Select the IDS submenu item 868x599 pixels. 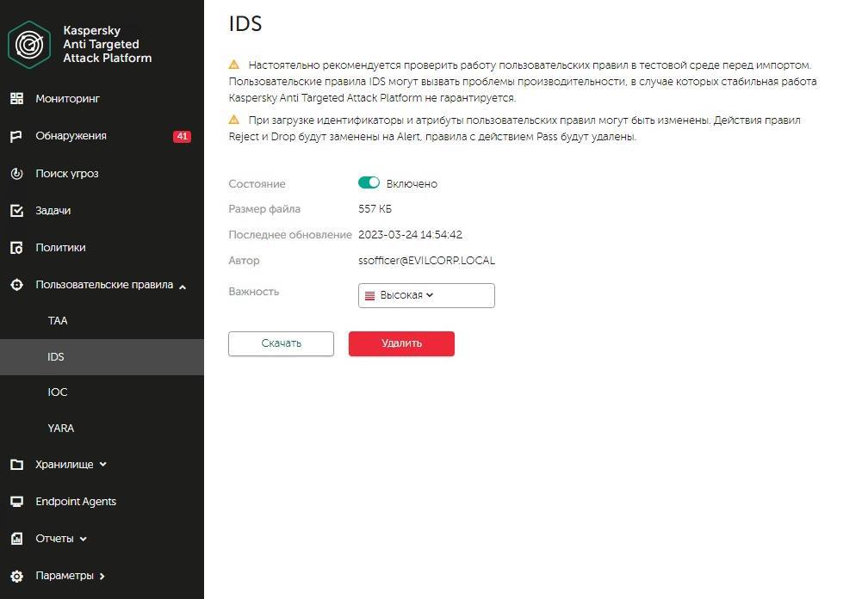tap(102, 357)
